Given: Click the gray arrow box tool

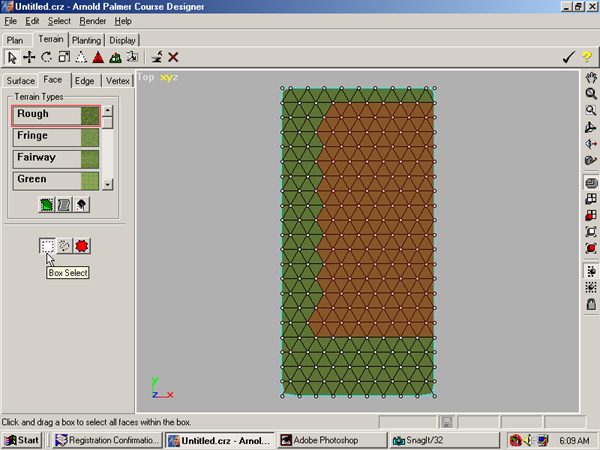Looking at the screenshot, I should [x=132, y=57].
